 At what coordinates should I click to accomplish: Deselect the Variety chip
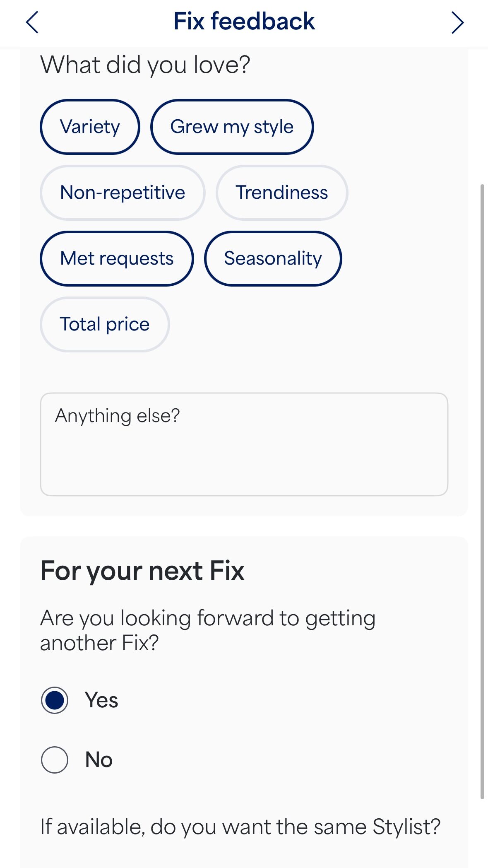point(90,127)
